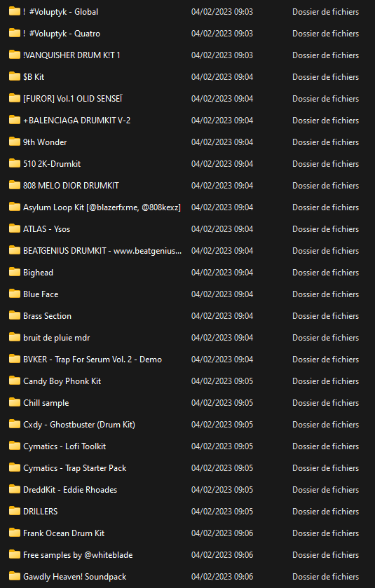375x588 pixels.
Task: Click the Bighead folder icon
Action: pos(15,272)
